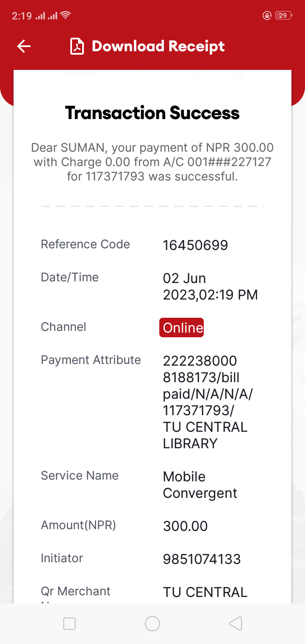
Task: Open the Android recent apps square button
Action: 69,624
